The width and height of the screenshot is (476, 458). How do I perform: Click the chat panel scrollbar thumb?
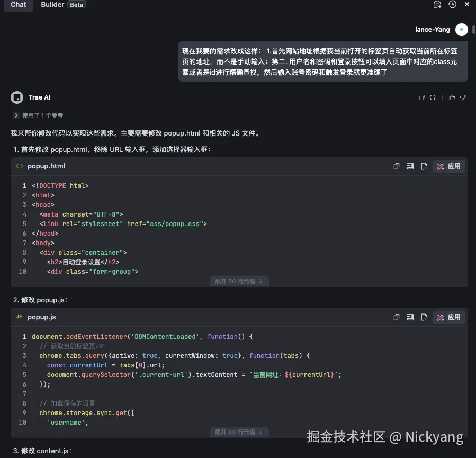pos(473,30)
